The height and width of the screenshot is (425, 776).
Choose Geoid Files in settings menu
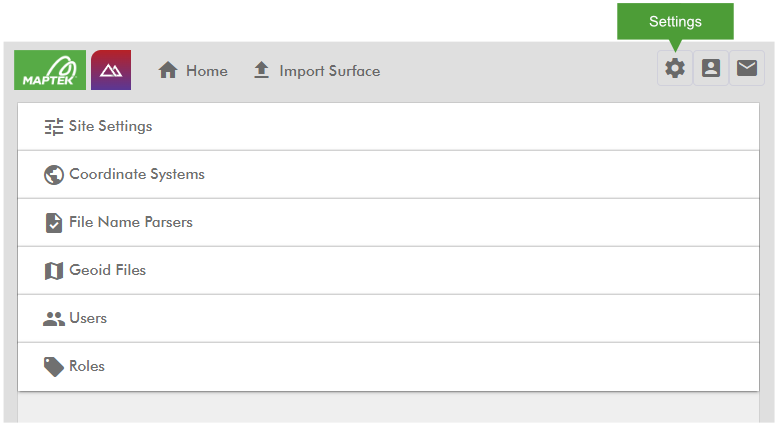tap(388, 271)
